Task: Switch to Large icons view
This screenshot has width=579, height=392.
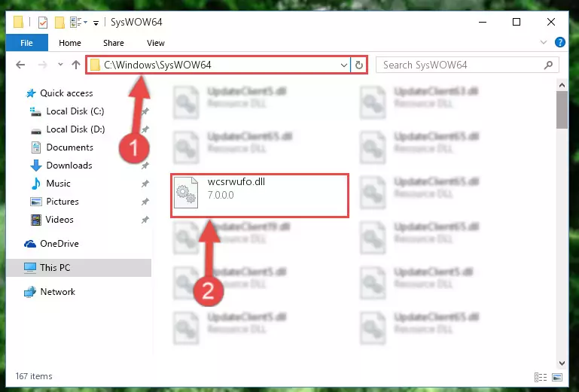Action: tap(557, 377)
